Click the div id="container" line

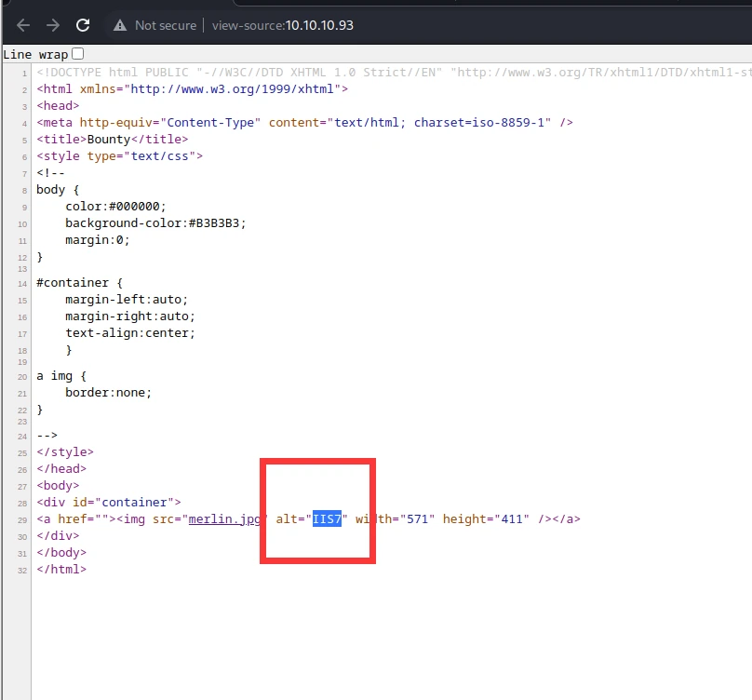click(109, 503)
